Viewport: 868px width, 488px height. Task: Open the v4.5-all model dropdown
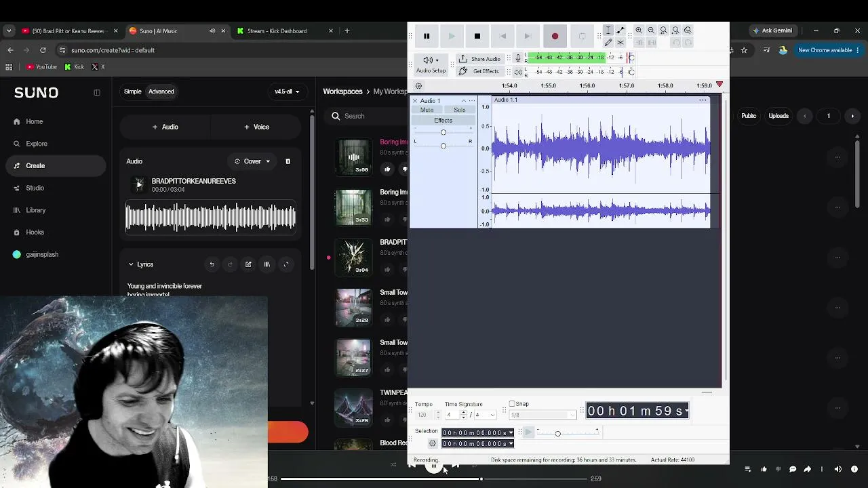click(287, 91)
